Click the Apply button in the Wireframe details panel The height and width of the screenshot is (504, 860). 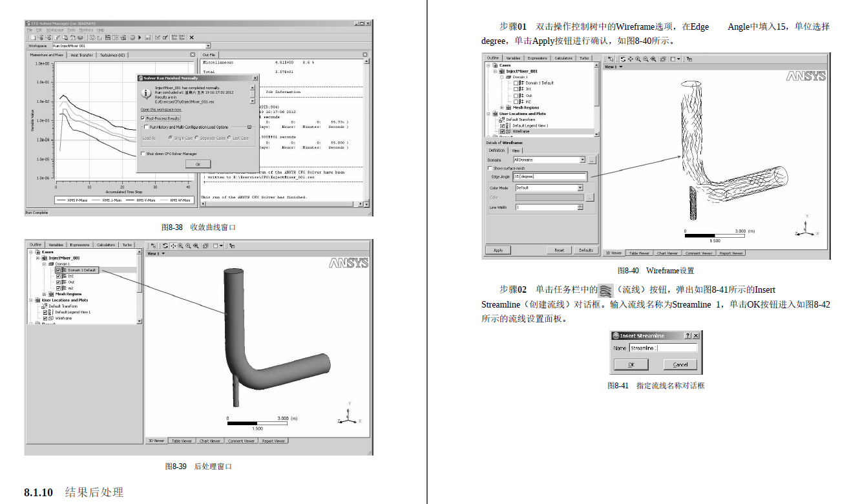coord(499,250)
